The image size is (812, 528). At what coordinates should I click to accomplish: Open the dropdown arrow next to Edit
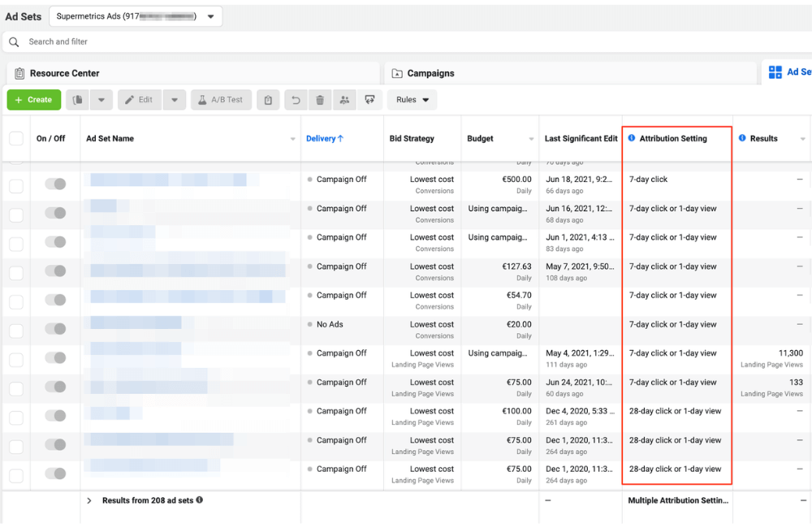(x=175, y=99)
